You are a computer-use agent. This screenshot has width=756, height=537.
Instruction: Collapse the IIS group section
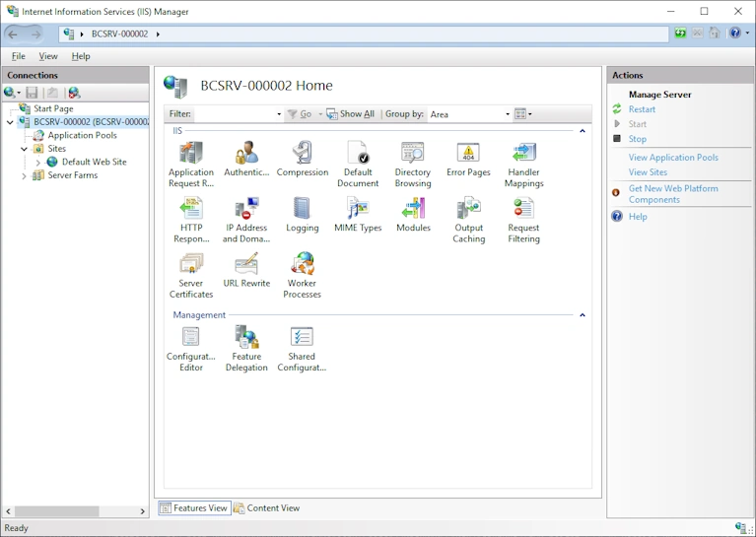click(583, 131)
